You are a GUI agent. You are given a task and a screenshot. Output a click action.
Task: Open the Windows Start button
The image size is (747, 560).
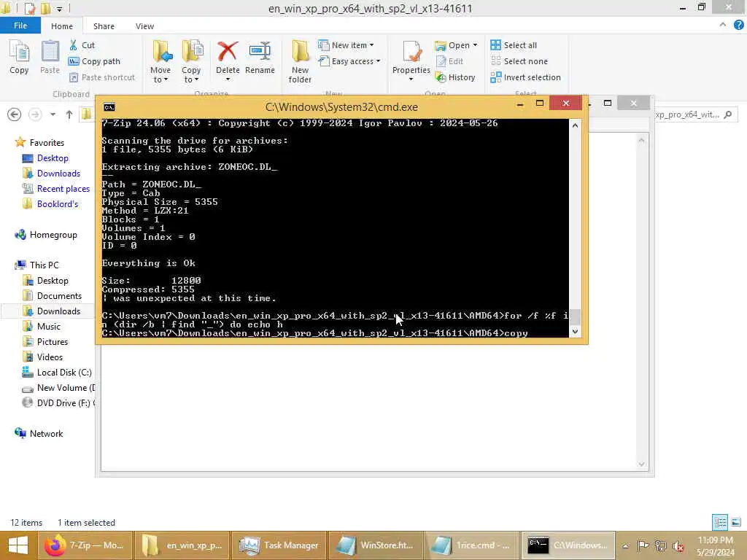pyautogui.click(x=18, y=545)
